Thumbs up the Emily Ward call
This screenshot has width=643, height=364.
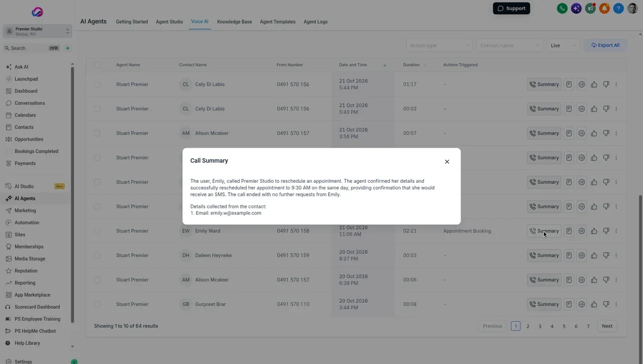[594, 231]
